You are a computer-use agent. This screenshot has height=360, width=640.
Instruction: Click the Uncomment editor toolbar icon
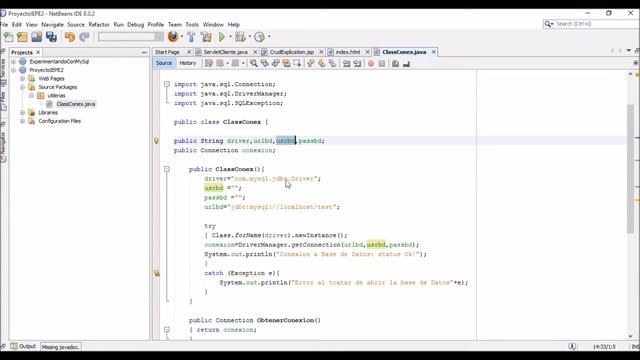coord(406,64)
